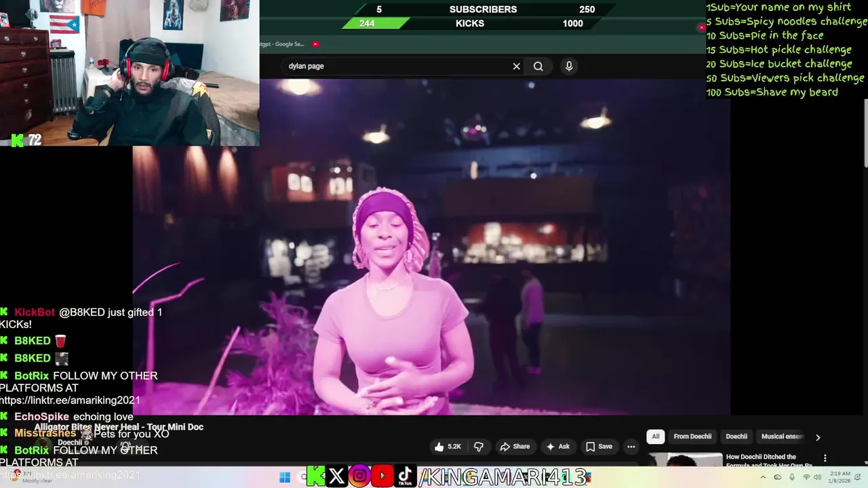Click the Google Search browser tab
The width and height of the screenshot is (868, 488).
tap(283, 44)
